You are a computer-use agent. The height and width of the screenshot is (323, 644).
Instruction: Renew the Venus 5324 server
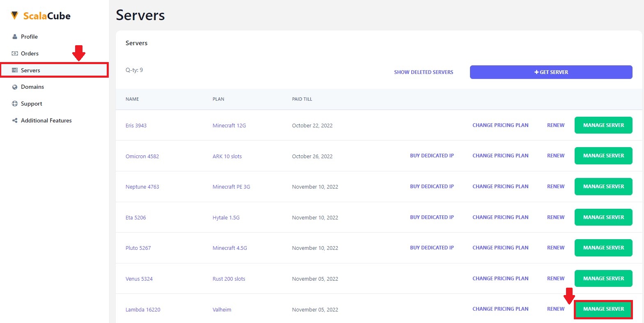click(x=556, y=278)
